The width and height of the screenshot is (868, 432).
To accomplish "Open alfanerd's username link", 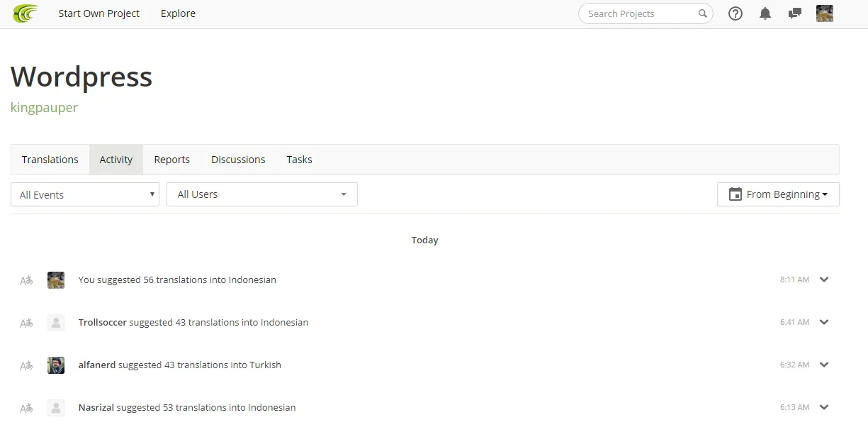I will [x=97, y=365].
